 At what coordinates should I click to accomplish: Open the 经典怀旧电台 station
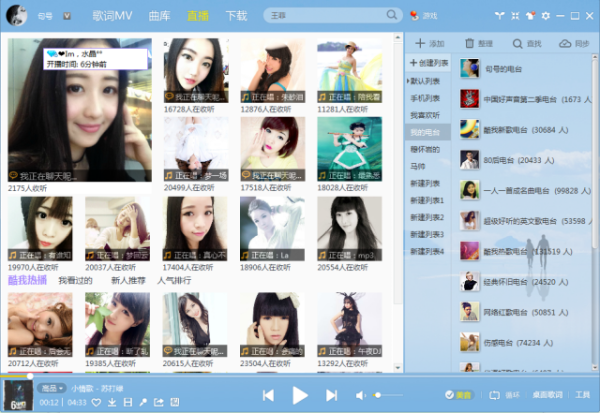point(525,282)
